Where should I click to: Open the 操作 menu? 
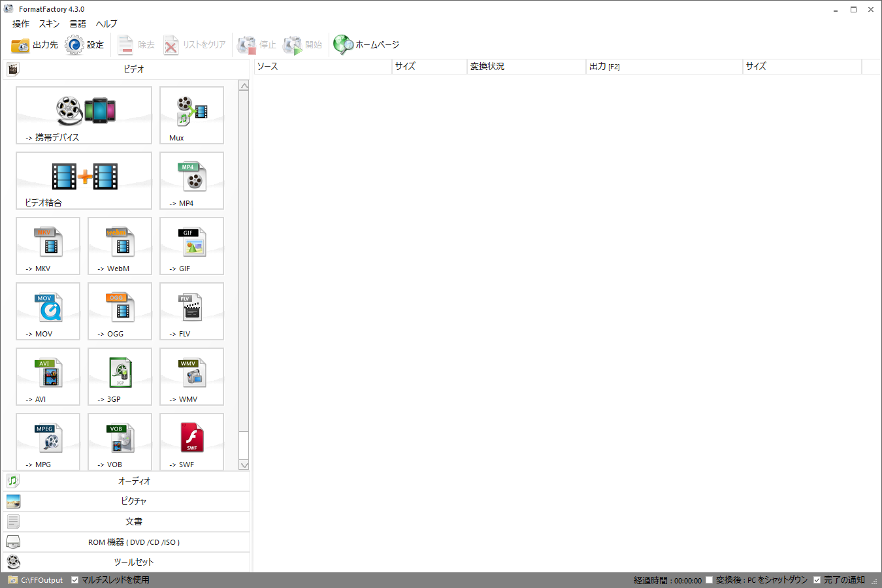(x=21, y=24)
